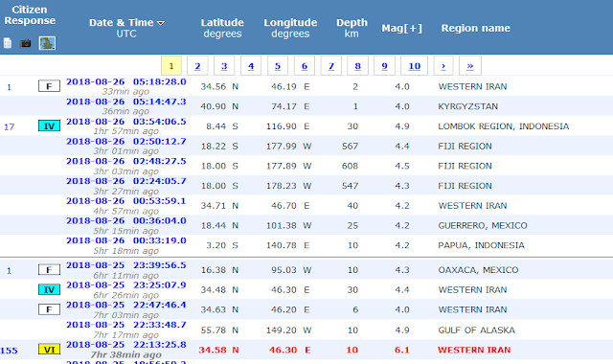Image resolution: width=613 pixels, height=364 pixels.
Task: Click latitude 40.90 N in Kyrgyzstan row
Action: click(x=219, y=106)
